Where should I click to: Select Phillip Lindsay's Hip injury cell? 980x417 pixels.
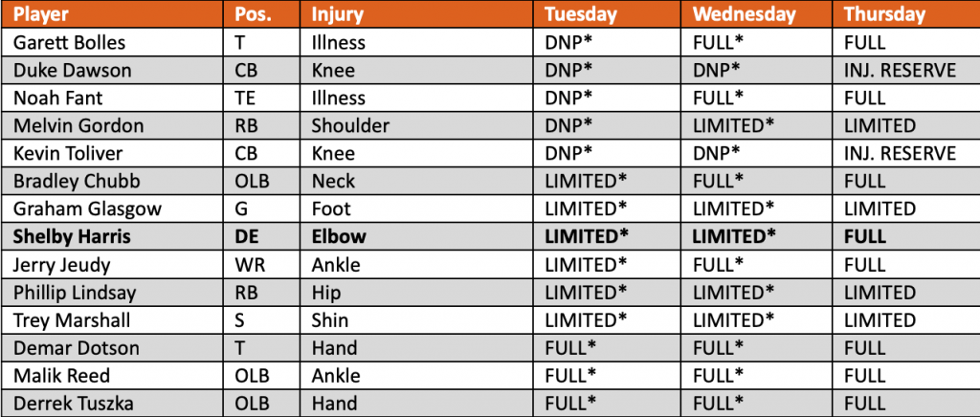326,292
